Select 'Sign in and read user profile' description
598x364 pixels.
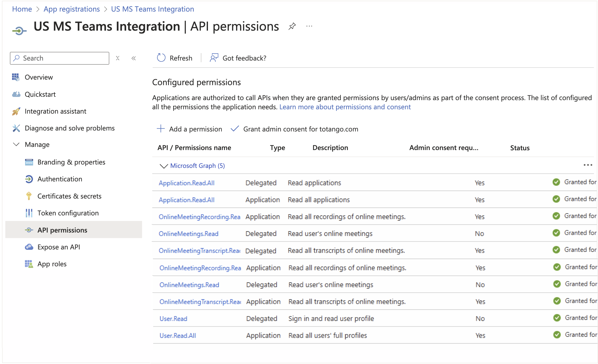pos(331,318)
